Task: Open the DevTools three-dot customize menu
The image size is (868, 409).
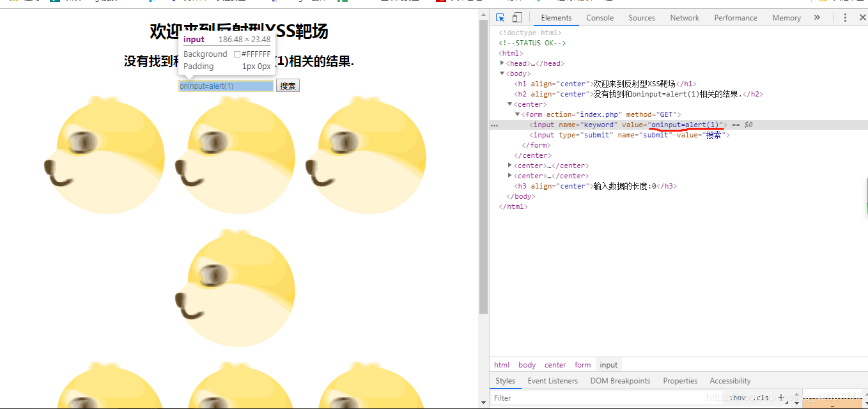Action: (x=845, y=18)
